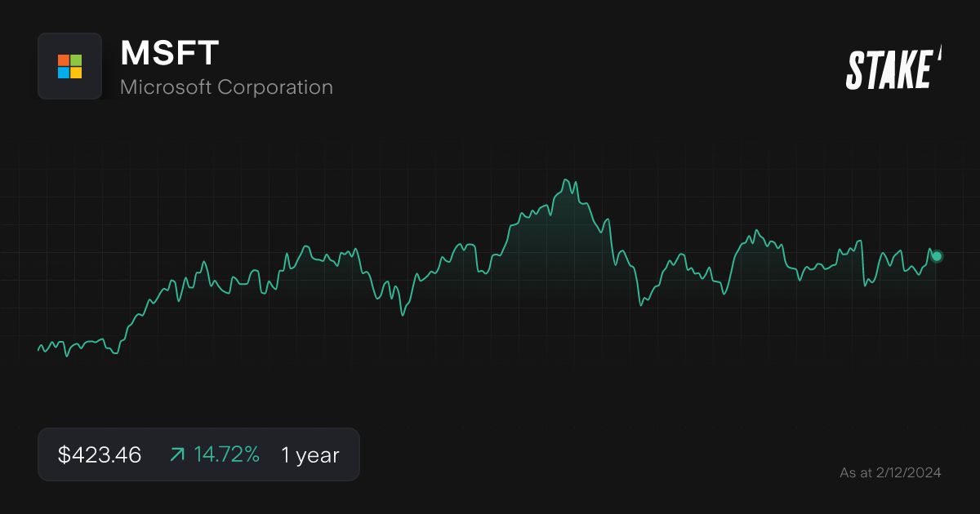The height and width of the screenshot is (514, 980).
Task: Open the 1 year timeframe selector
Action: (309, 454)
